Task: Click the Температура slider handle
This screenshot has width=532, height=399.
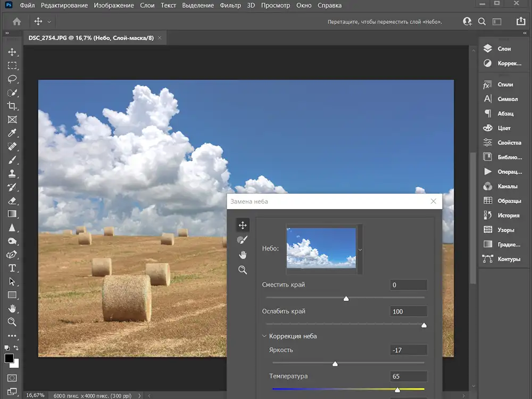Action: coord(397,389)
